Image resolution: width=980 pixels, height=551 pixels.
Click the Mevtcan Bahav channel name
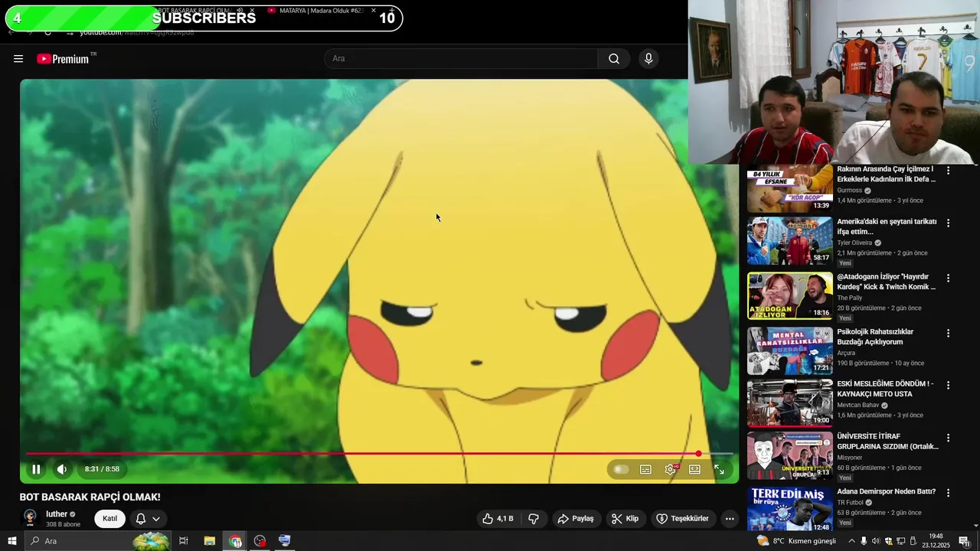pyautogui.click(x=857, y=405)
